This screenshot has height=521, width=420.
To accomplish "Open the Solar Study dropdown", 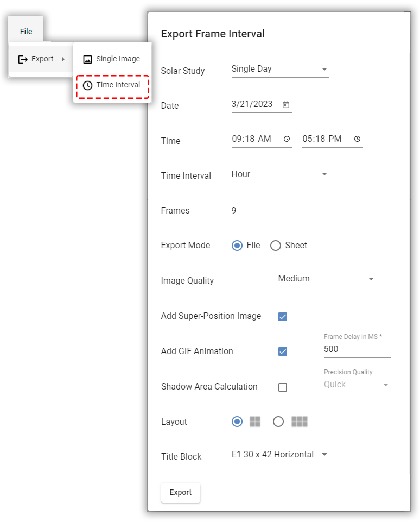I will click(324, 69).
